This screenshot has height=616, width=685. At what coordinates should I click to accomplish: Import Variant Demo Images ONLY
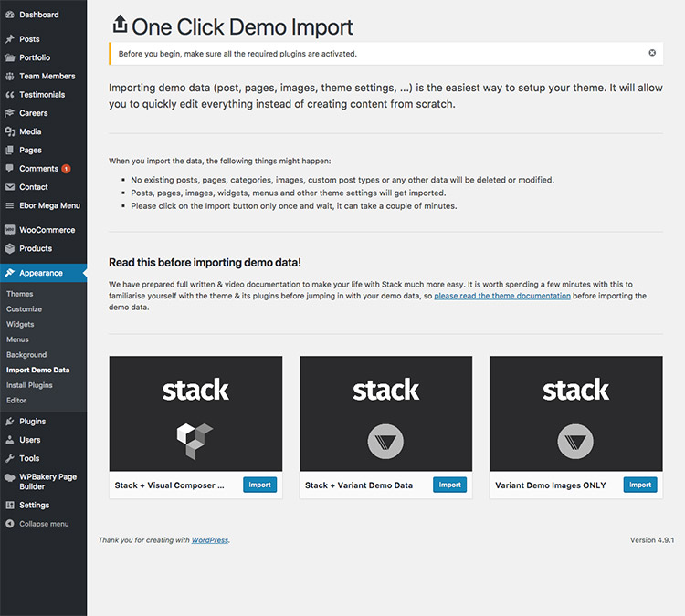coord(640,485)
